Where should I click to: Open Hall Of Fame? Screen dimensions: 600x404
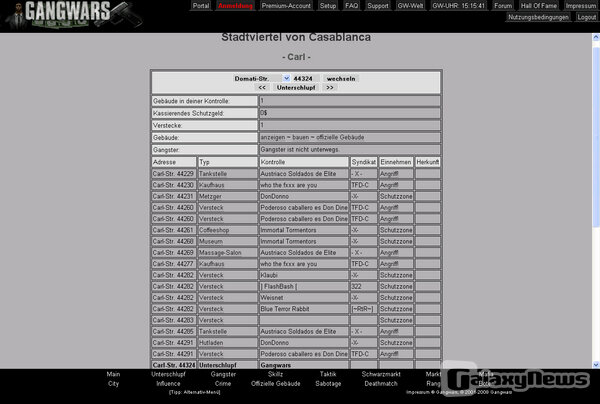(538, 6)
